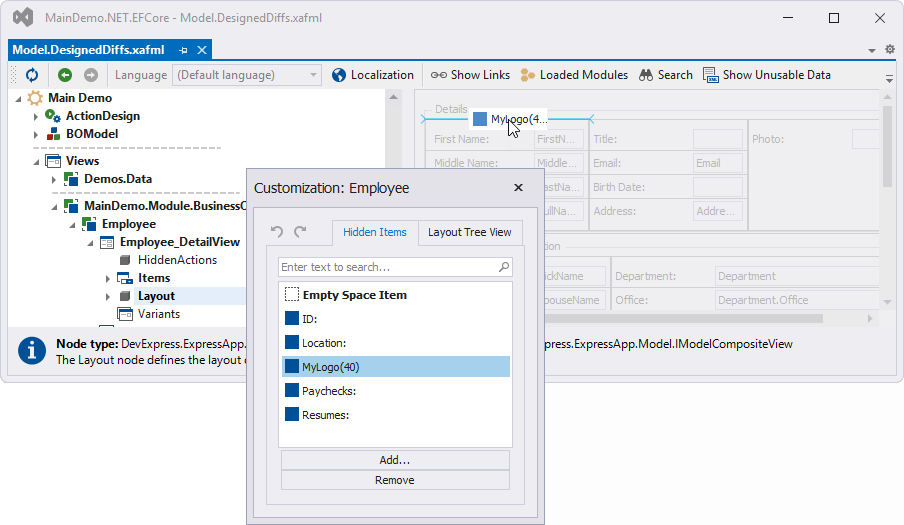Expand the Items node in tree
904x525 pixels.
click(x=108, y=279)
